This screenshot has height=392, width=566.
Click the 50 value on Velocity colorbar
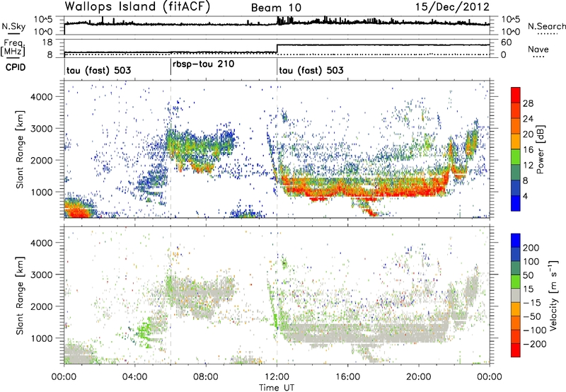pos(529,275)
